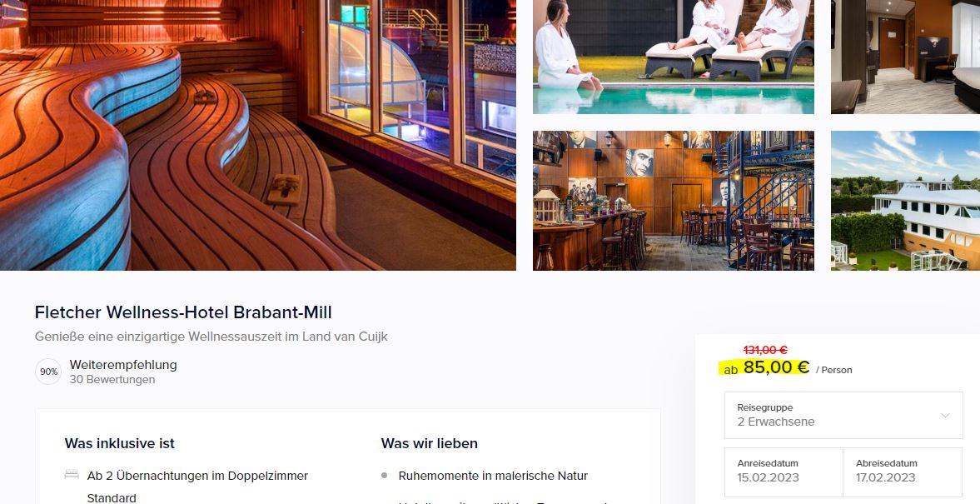
Task: Select the Was wir lieben heading
Action: [x=430, y=443]
